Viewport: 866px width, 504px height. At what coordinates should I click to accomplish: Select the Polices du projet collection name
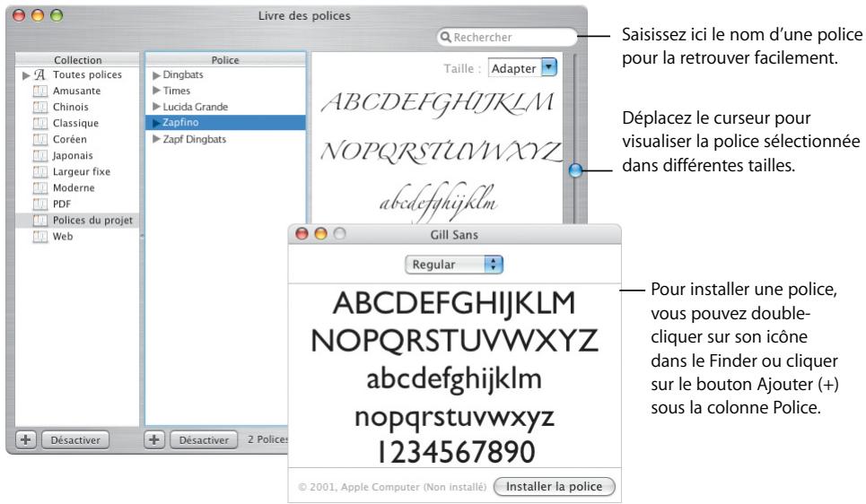pyautogui.click(x=92, y=221)
